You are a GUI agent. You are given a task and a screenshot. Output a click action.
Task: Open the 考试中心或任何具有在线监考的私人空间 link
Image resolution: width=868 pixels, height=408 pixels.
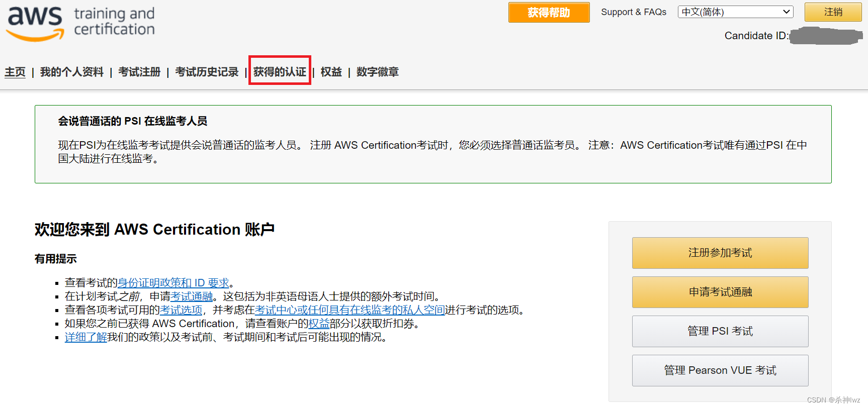[350, 310]
